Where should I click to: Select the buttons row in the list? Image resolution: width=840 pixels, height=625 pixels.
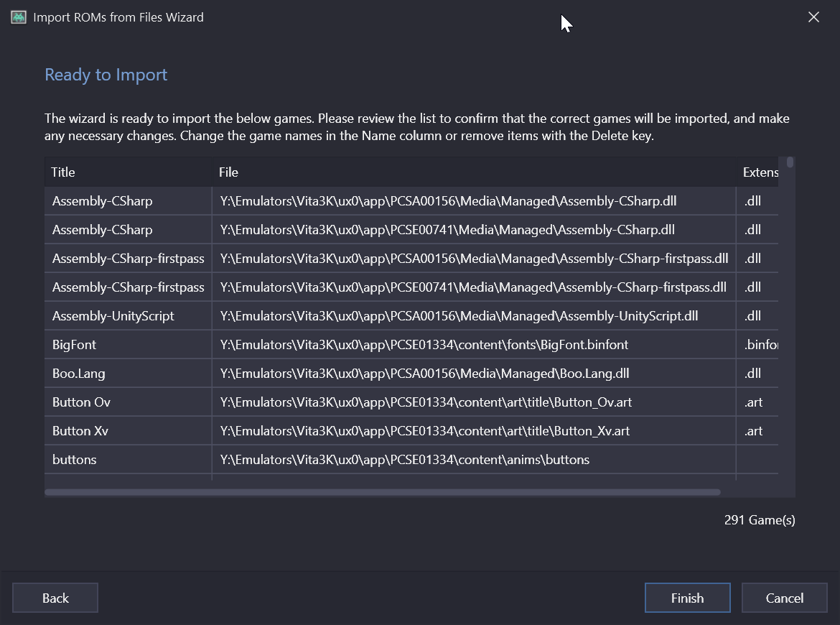pos(411,459)
